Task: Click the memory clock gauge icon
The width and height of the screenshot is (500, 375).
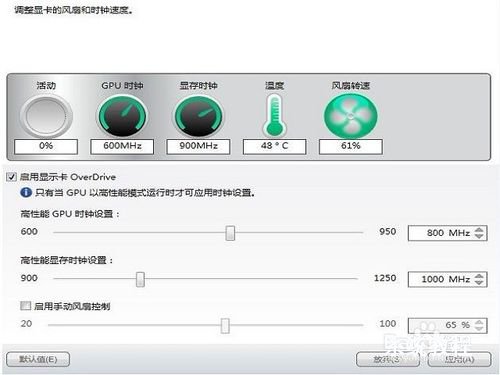Action: (199, 116)
